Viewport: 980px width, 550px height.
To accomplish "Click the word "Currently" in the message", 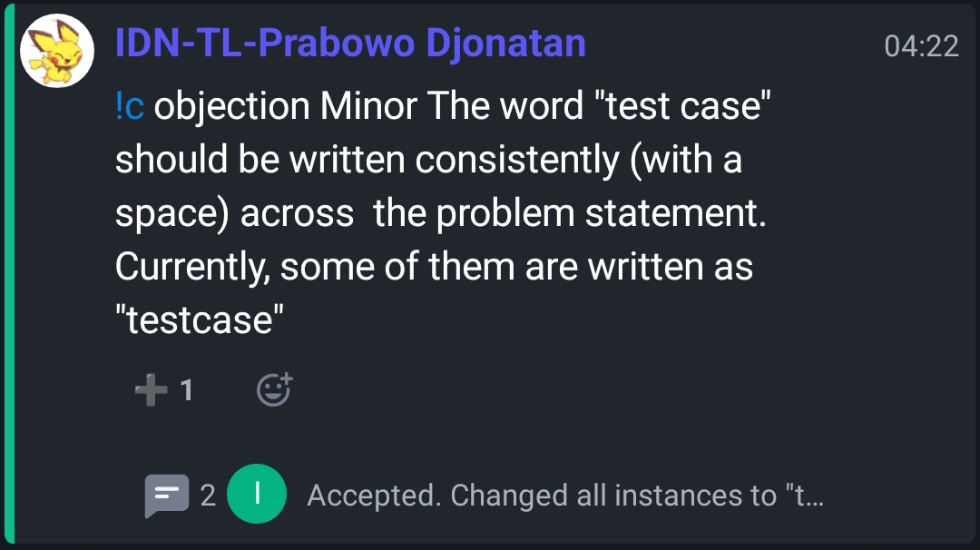I will pos(192,267).
